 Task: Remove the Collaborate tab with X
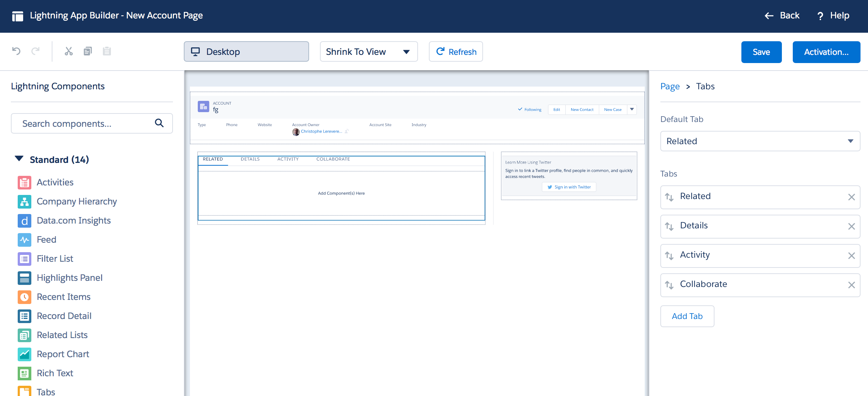(x=851, y=285)
